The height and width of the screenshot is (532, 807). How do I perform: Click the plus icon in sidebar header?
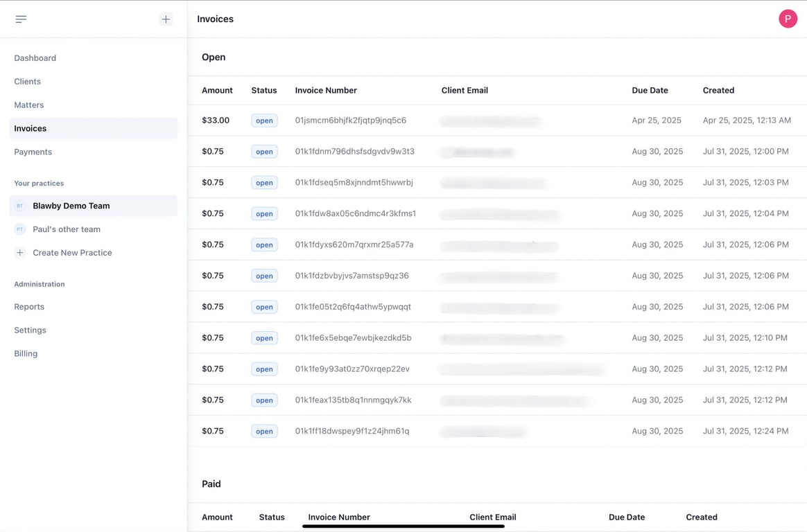(x=166, y=19)
